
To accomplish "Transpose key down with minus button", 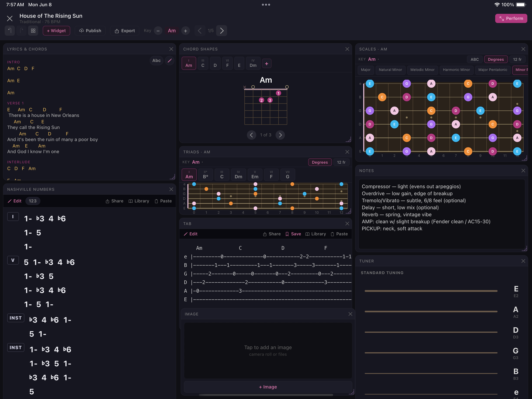I will 158,31.
